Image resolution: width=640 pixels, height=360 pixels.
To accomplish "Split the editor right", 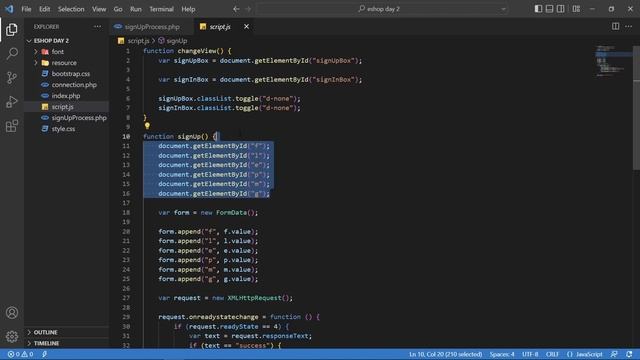I will point(615,27).
